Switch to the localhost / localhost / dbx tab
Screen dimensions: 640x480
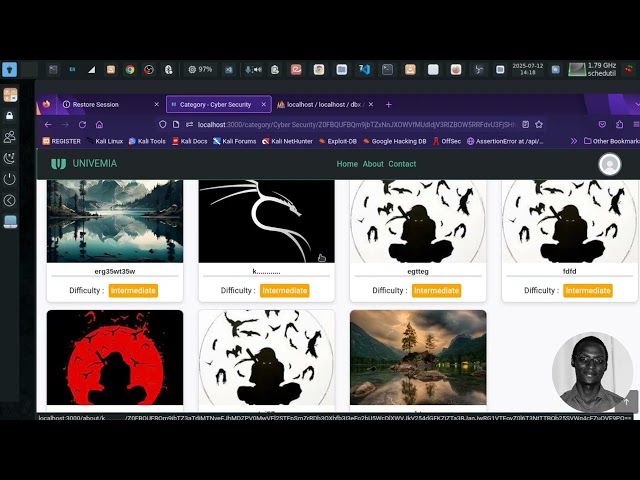pos(325,104)
